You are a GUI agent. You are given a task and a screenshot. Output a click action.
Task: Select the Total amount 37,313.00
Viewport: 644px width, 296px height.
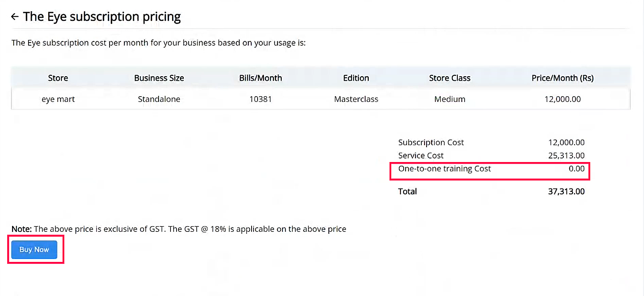coord(566,192)
